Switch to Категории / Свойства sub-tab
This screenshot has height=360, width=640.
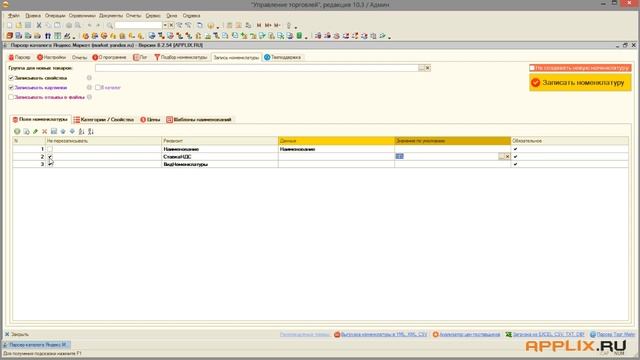104,120
